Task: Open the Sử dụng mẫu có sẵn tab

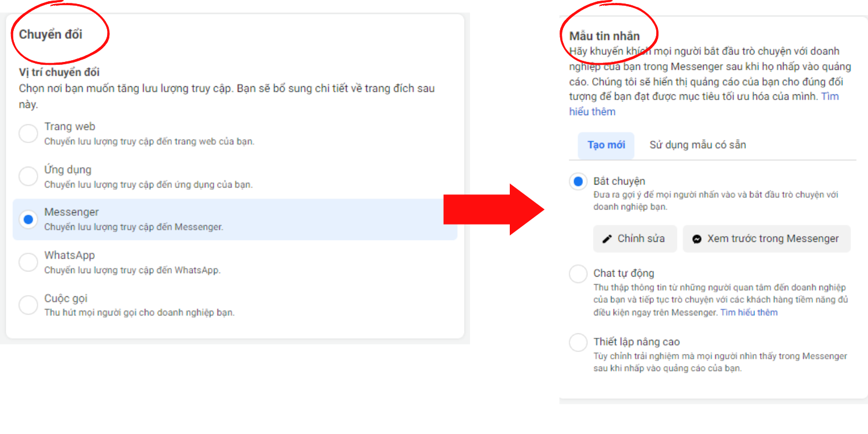Action: pos(697,145)
